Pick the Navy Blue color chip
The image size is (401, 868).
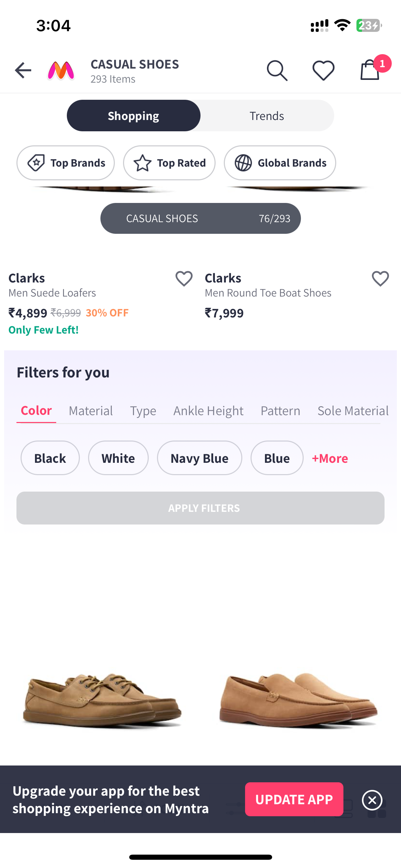(199, 458)
